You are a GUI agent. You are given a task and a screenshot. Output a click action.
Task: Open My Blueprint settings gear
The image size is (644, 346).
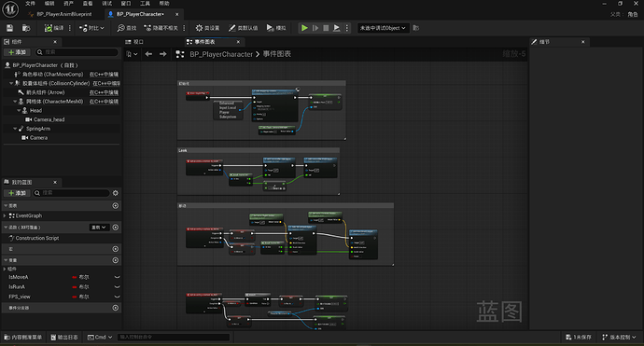[116, 193]
